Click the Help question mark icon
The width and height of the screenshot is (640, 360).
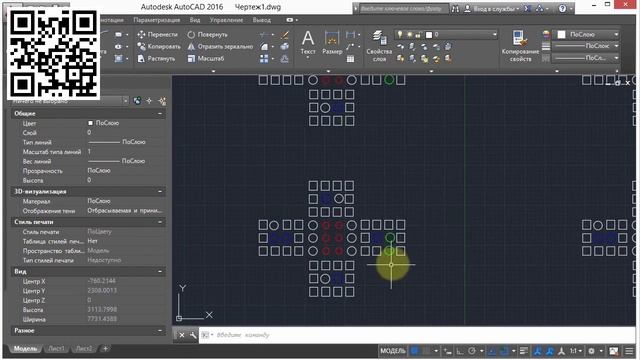(x=562, y=8)
